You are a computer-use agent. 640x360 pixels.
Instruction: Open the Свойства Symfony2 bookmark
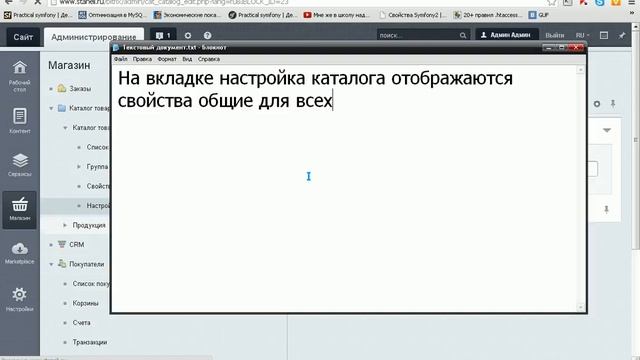tap(413, 15)
